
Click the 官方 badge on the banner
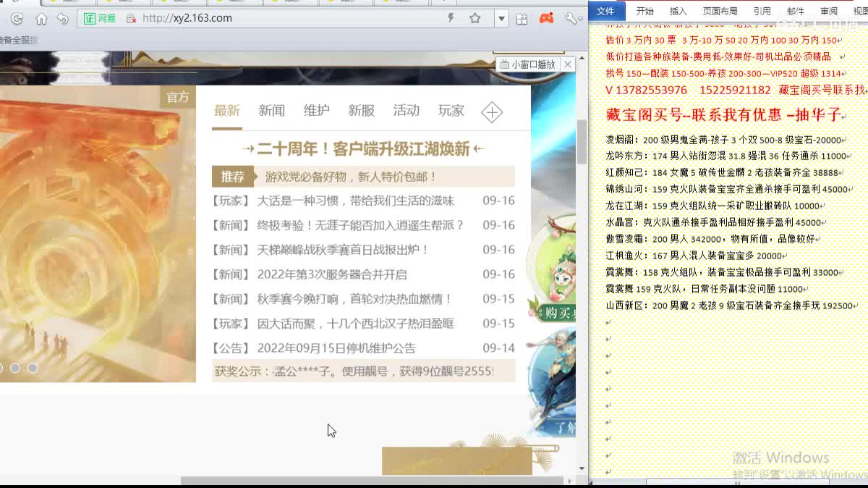click(177, 97)
